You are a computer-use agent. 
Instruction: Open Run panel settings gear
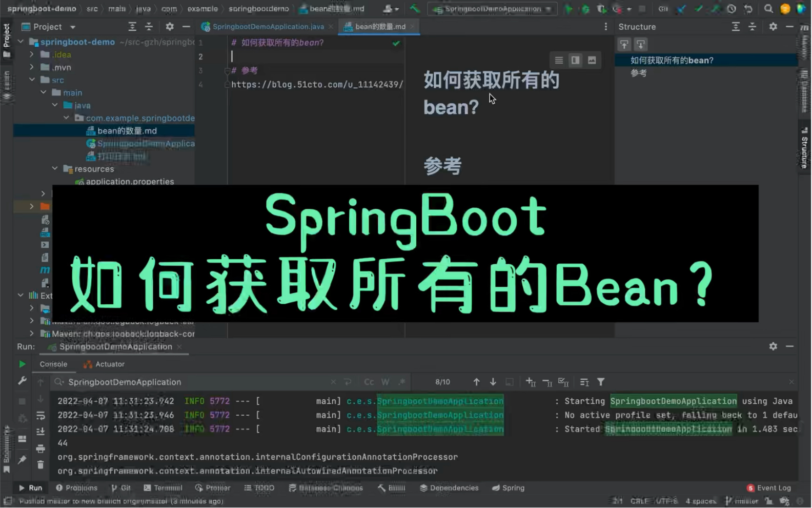[773, 346]
